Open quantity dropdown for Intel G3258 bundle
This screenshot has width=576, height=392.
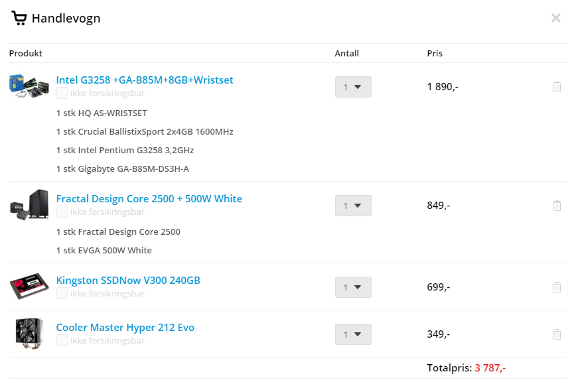tap(353, 87)
